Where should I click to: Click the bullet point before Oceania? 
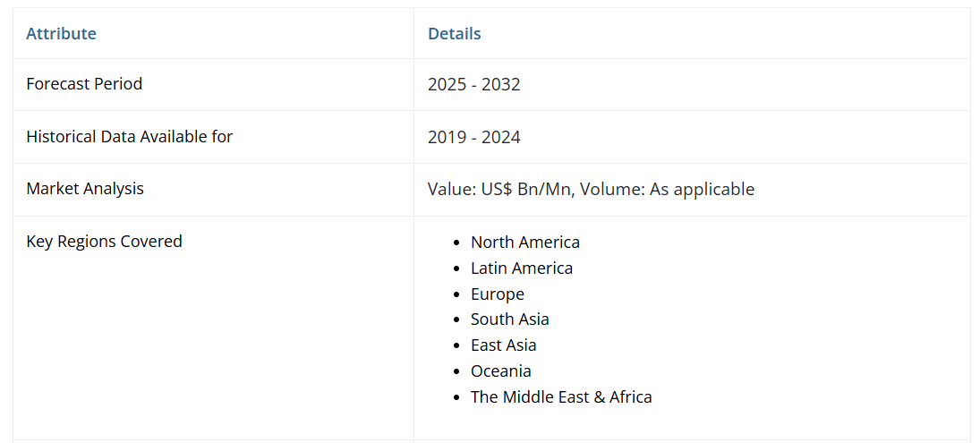coord(457,372)
